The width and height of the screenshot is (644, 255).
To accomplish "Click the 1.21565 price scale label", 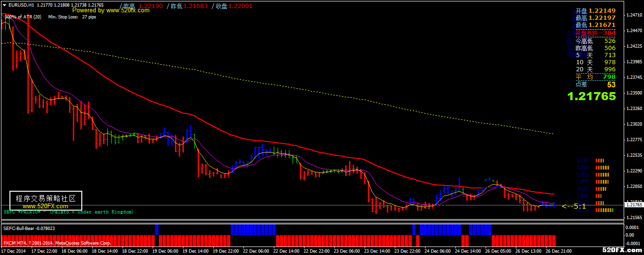I will click(x=634, y=218).
